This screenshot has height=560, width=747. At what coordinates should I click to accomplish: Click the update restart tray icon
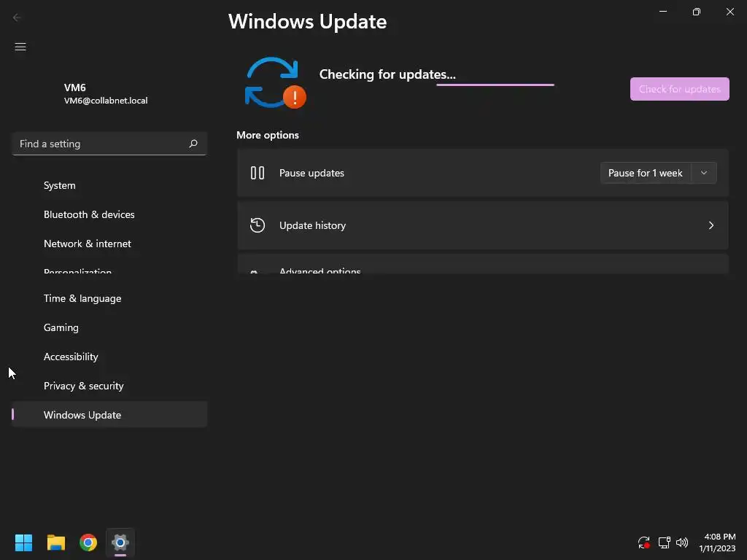click(x=643, y=542)
